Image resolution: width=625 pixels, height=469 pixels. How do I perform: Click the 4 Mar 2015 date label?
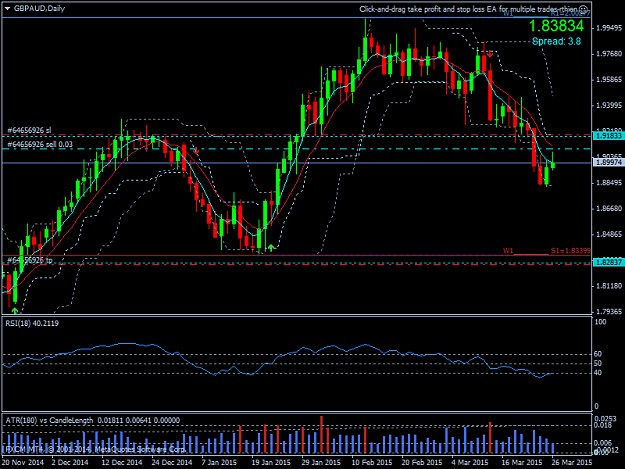pyautogui.click(x=470, y=462)
